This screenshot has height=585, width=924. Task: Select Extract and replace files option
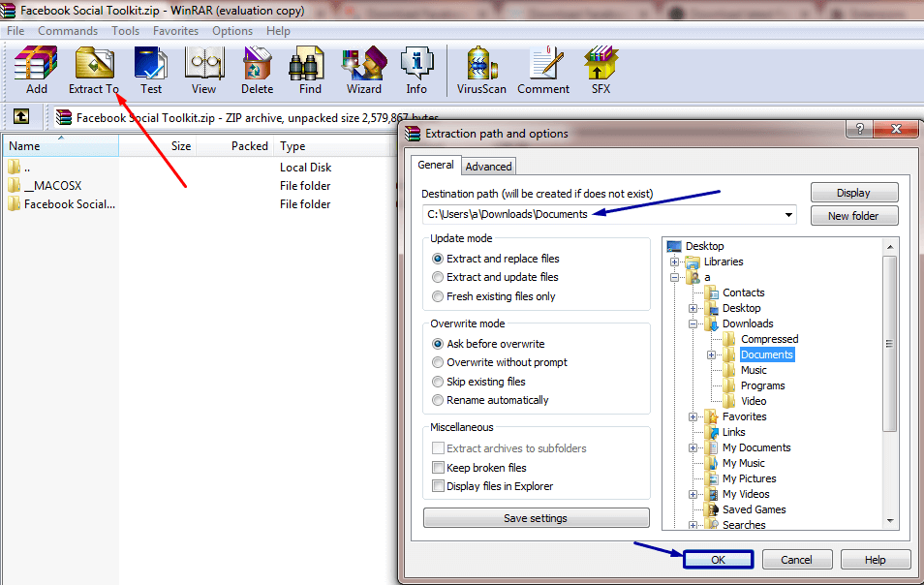[x=437, y=259]
